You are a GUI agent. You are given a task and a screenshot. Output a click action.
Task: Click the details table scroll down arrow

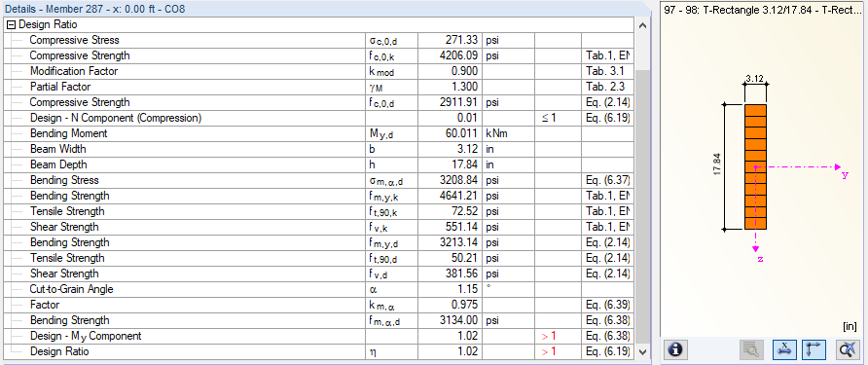click(641, 351)
